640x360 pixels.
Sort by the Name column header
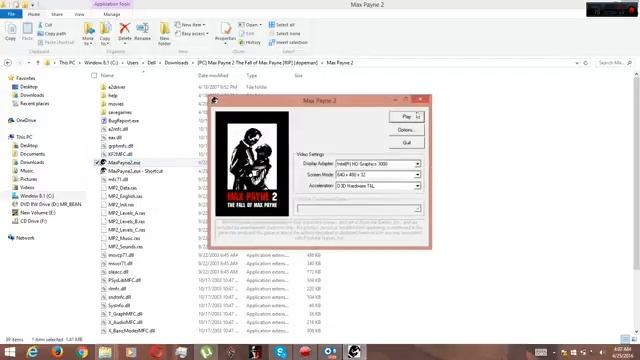click(107, 76)
